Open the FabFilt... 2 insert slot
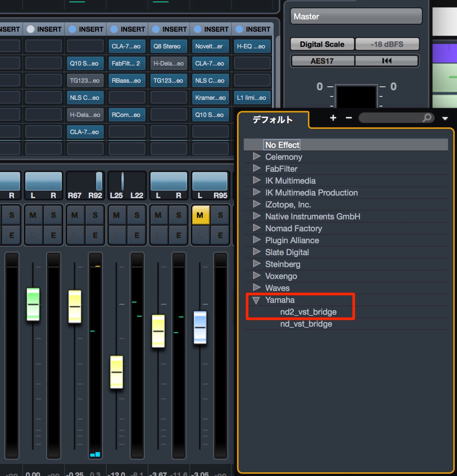 point(127,64)
